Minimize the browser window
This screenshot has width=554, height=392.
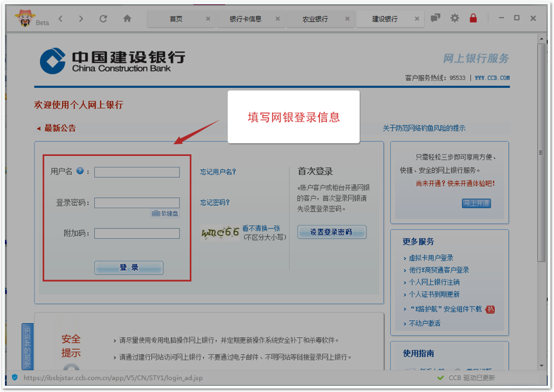click(x=501, y=18)
